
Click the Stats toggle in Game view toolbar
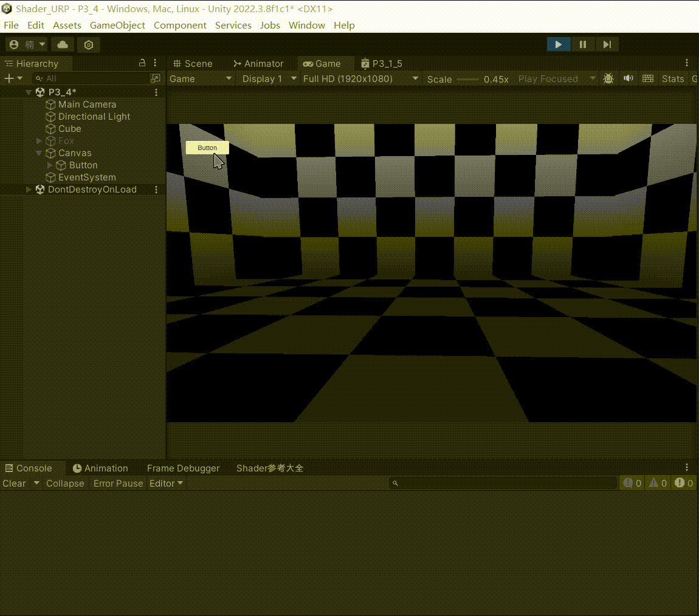(673, 78)
